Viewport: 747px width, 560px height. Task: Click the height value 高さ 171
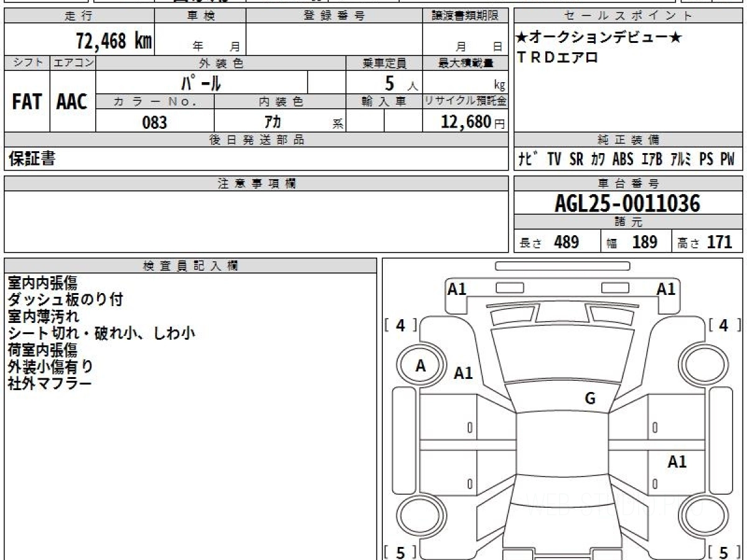(x=705, y=242)
